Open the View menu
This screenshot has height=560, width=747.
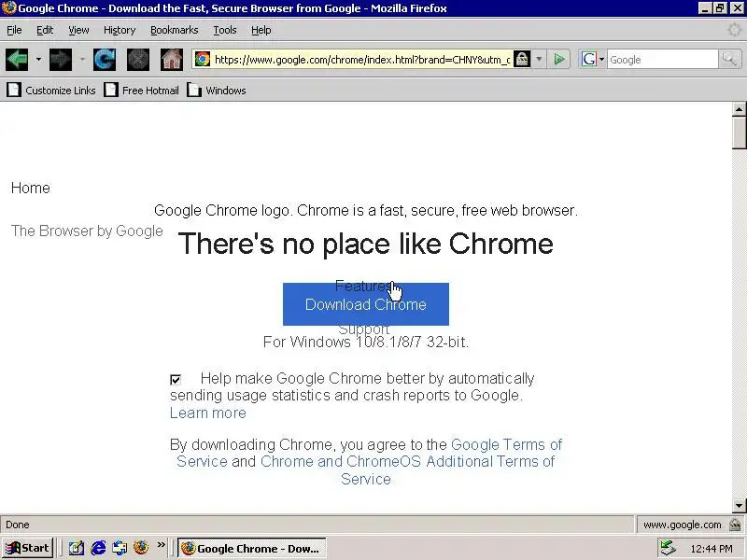(x=78, y=30)
